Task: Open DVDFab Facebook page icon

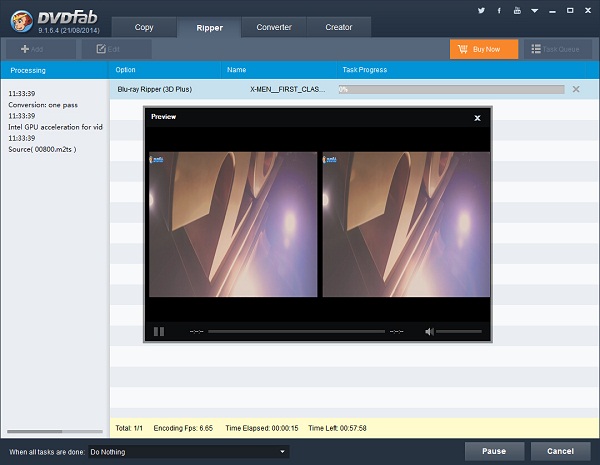Action: coord(499,11)
